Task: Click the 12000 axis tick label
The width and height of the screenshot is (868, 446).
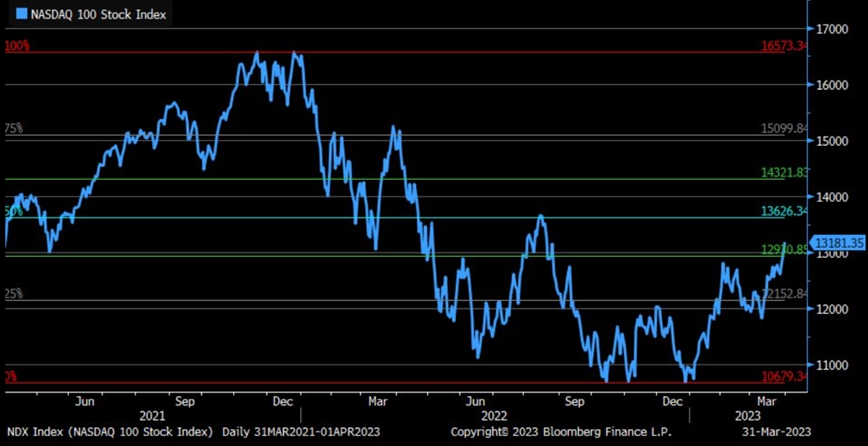Action: point(831,309)
